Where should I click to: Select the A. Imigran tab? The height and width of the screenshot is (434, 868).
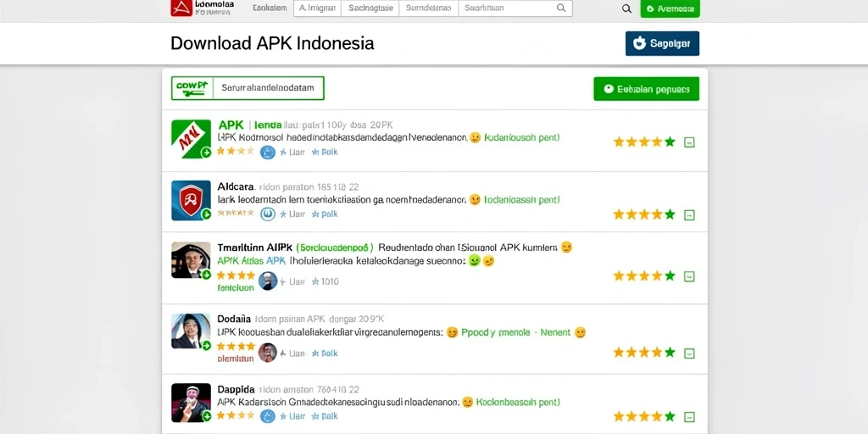click(x=317, y=8)
